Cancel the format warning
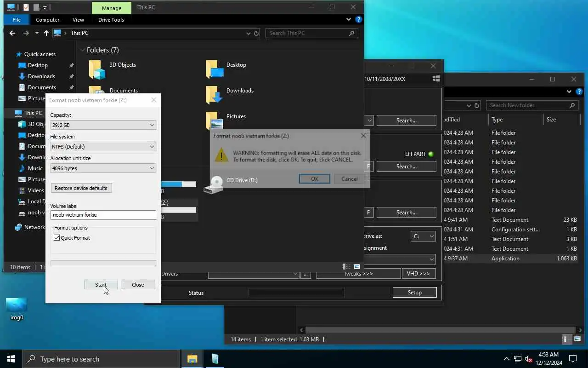This screenshot has width=588, height=368. pyautogui.click(x=350, y=179)
